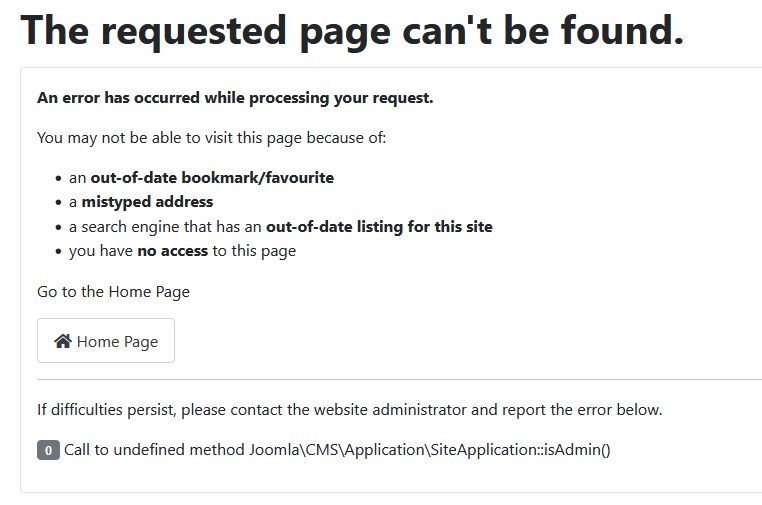Viewport: 762px width, 505px height.
Task: Select 'An error has occurred' bold message
Action: (235, 98)
